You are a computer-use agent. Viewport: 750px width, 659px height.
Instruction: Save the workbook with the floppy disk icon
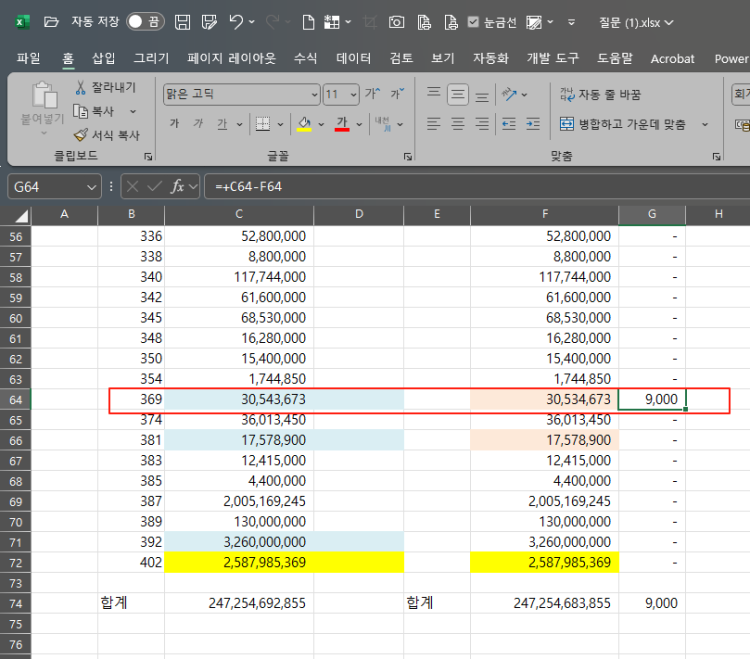pos(182,22)
